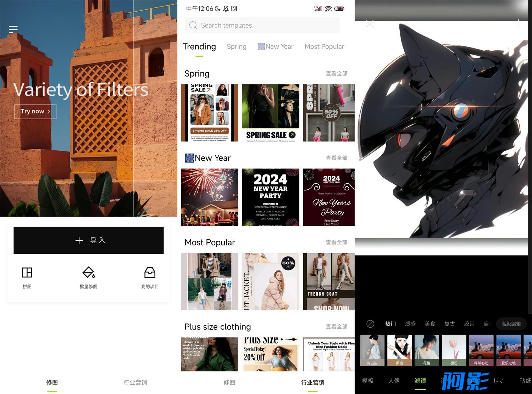The width and height of the screenshot is (532, 394).
Task: Switch to the New Year tab
Action: (x=276, y=46)
